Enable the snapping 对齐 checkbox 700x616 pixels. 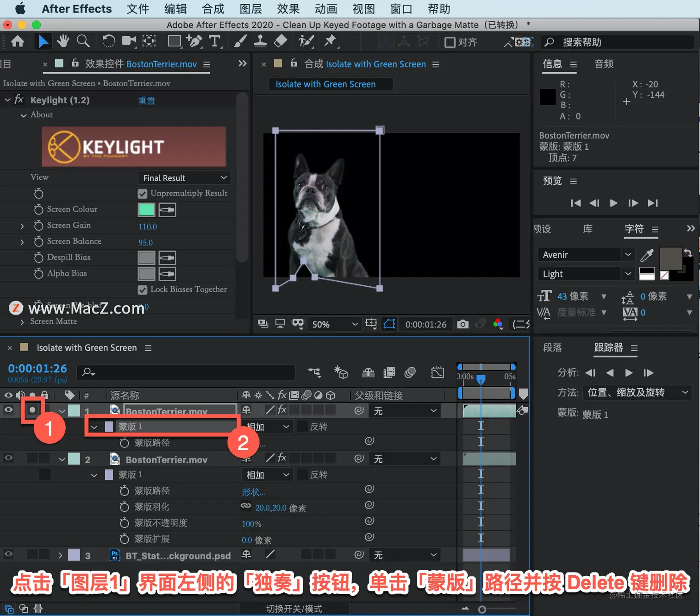click(450, 43)
